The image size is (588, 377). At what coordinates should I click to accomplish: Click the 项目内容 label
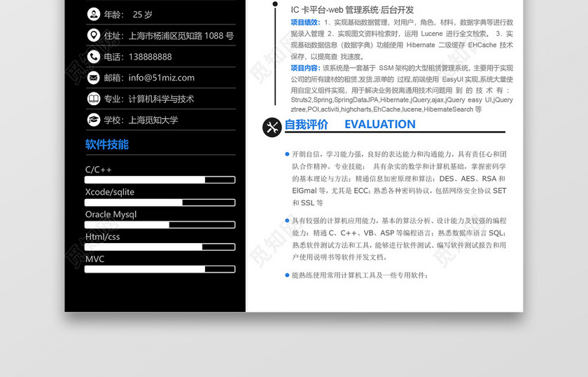[x=305, y=68]
